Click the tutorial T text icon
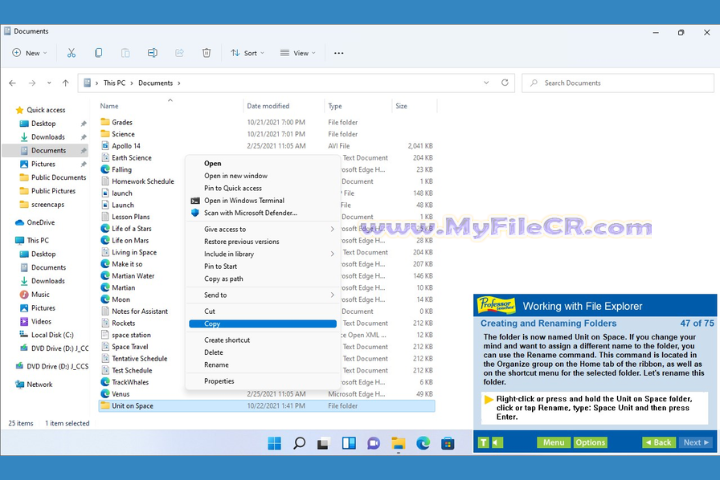 coord(483,442)
